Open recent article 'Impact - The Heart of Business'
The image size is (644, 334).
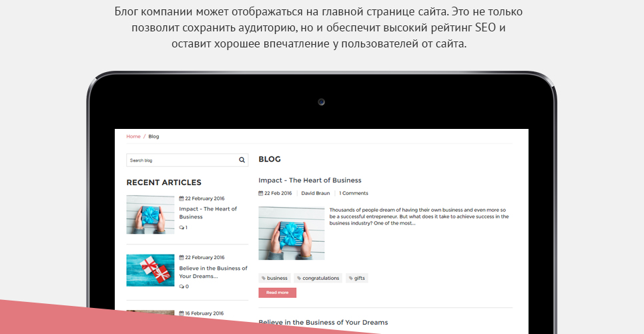(208, 212)
